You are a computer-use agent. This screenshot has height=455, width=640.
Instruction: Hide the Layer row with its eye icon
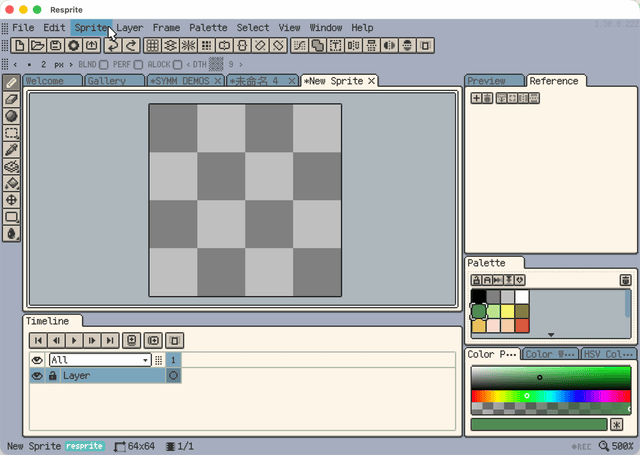click(x=37, y=376)
